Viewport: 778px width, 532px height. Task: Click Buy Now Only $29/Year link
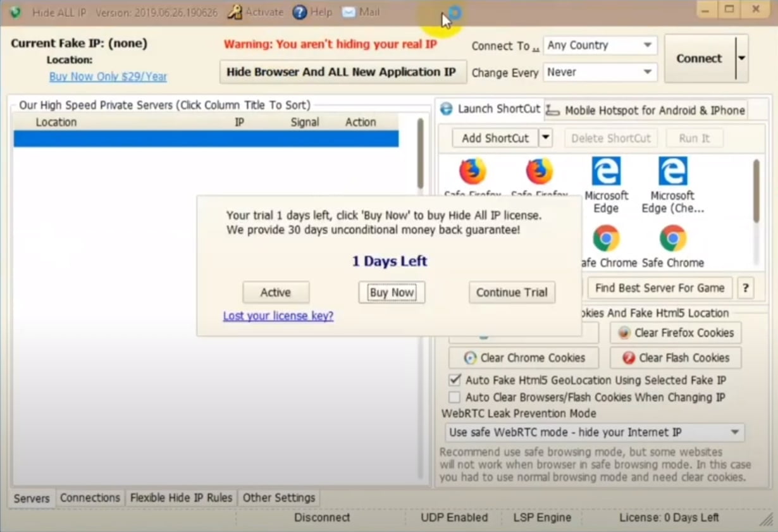point(108,77)
